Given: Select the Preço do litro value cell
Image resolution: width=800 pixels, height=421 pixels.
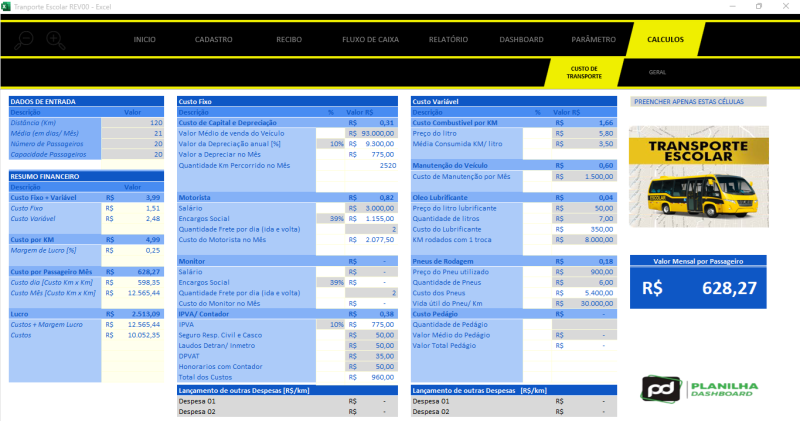Looking at the screenshot, I should click(x=585, y=133).
